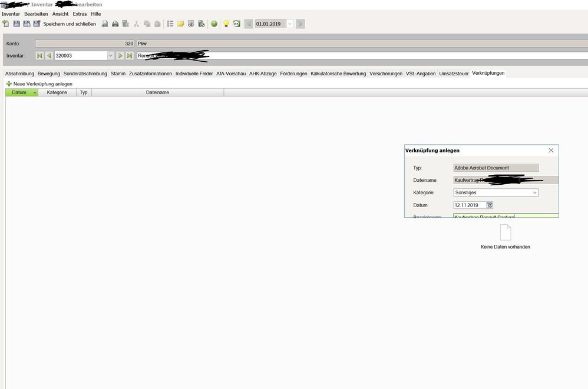Click Neue Verknüpfung anlegen link

point(42,84)
